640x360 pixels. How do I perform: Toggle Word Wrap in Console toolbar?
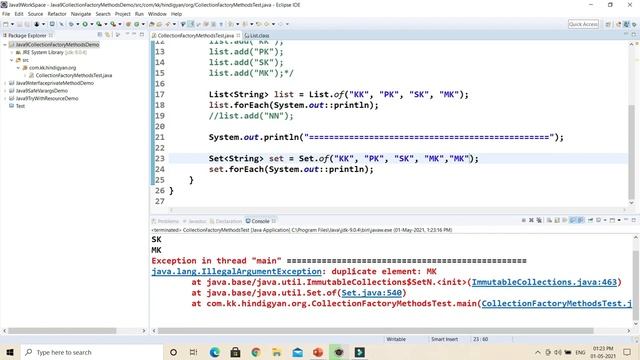point(565,220)
